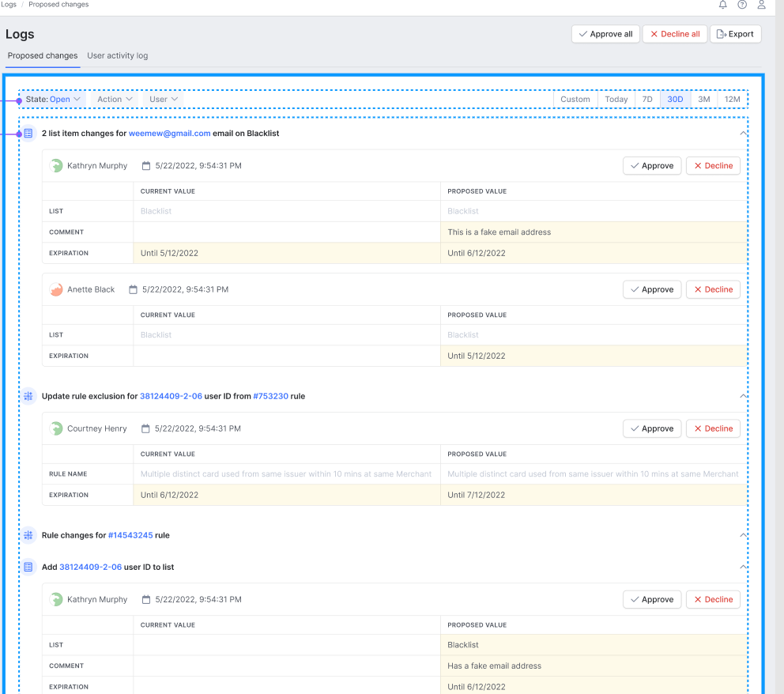Collapse the Blacklist email changes section
Screen dimensions: 784x694
pos(742,134)
